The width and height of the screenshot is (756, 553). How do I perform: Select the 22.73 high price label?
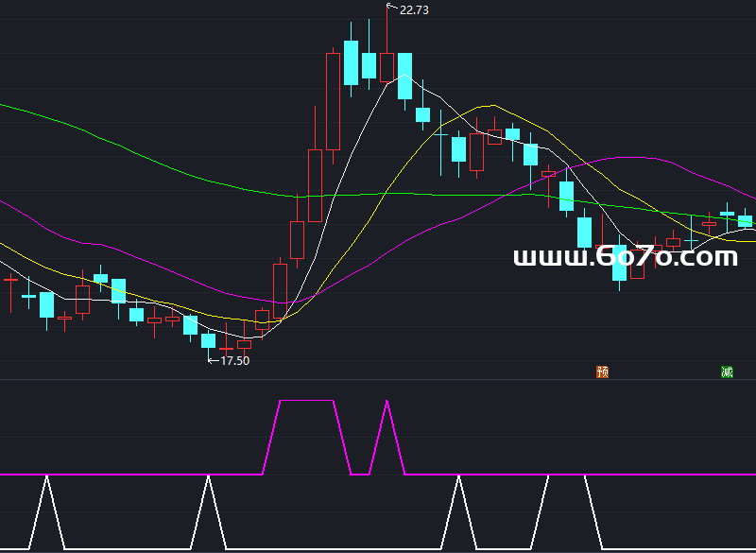(x=414, y=10)
